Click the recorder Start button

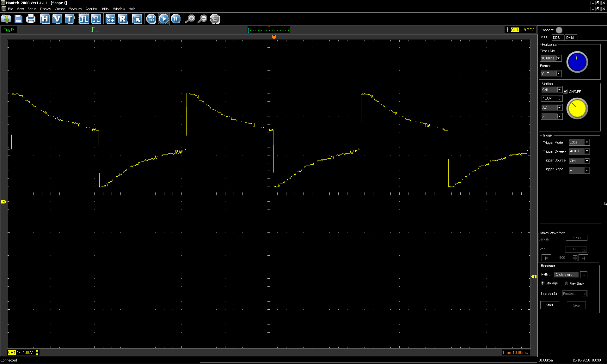point(549,305)
